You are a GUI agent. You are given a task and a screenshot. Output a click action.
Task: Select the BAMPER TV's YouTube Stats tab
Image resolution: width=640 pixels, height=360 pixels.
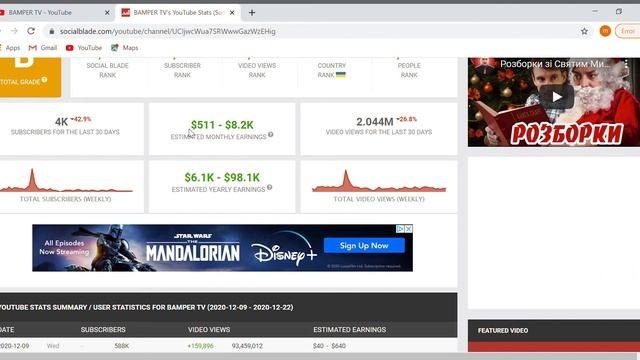[178, 13]
